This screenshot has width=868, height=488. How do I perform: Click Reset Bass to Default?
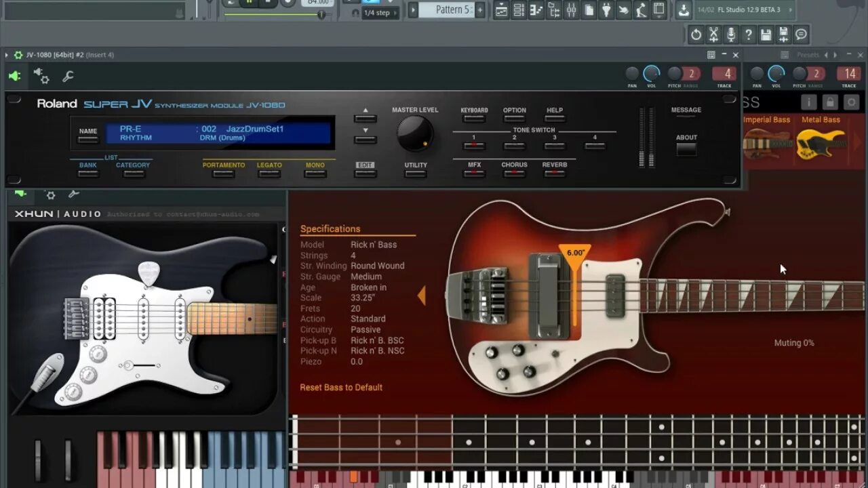[340, 388]
